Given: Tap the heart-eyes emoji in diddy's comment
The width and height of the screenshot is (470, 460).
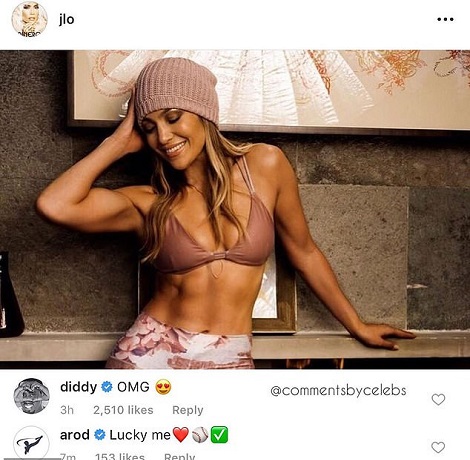Looking at the screenshot, I should 163,387.
